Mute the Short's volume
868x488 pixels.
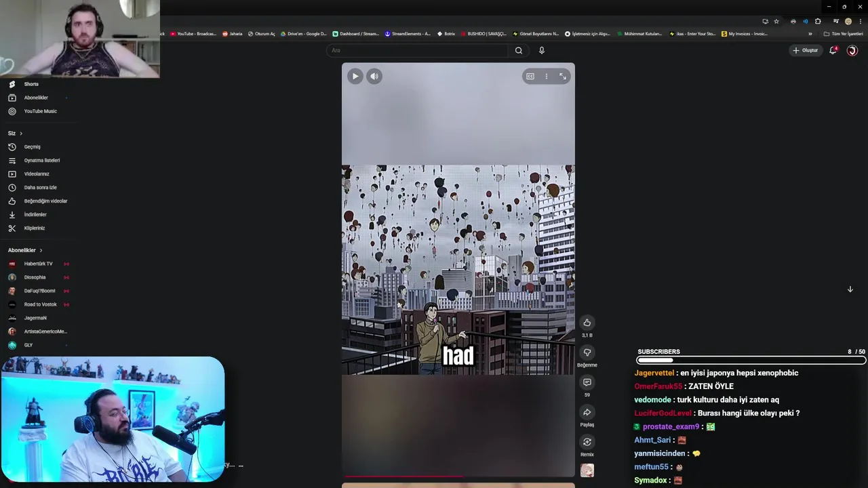tap(374, 77)
